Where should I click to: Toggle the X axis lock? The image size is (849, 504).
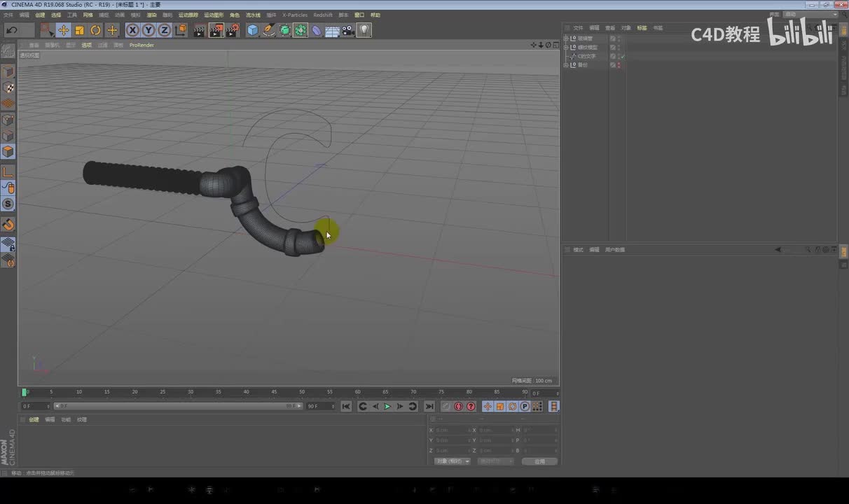coord(132,30)
